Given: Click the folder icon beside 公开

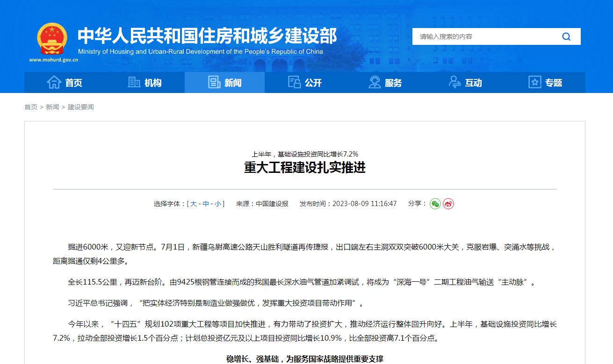Looking at the screenshot, I should tap(294, 82).
